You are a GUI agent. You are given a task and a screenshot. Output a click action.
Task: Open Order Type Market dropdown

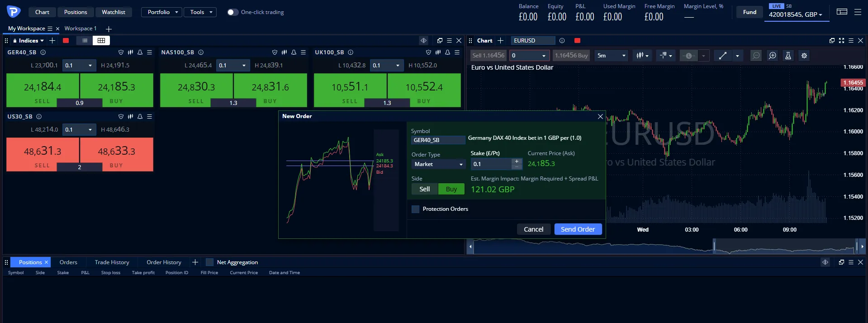click(x=438, y=164)
